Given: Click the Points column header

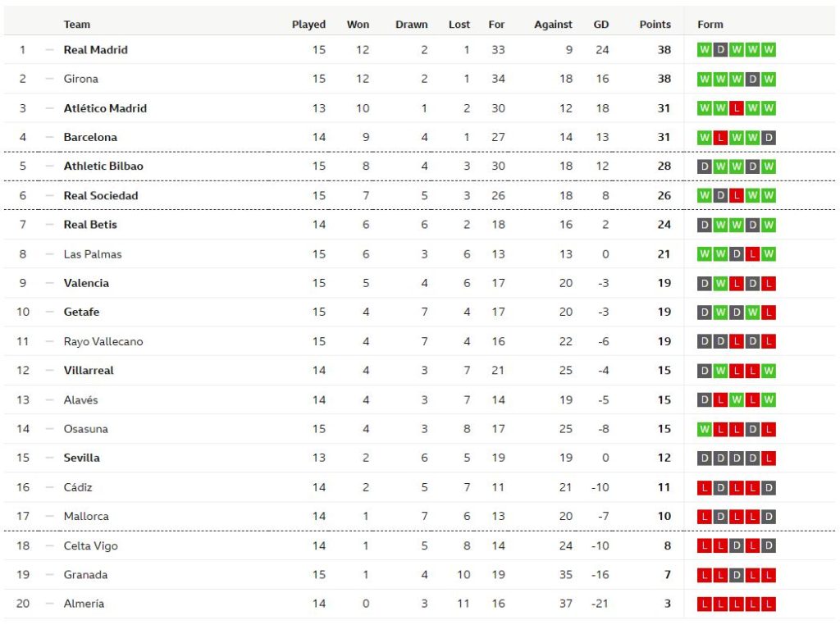Looking at the screenshot, I should click(655, 25).
